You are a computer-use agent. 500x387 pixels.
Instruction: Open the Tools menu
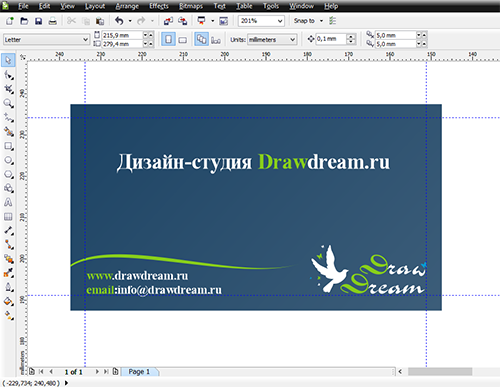[x=271, y=6]
